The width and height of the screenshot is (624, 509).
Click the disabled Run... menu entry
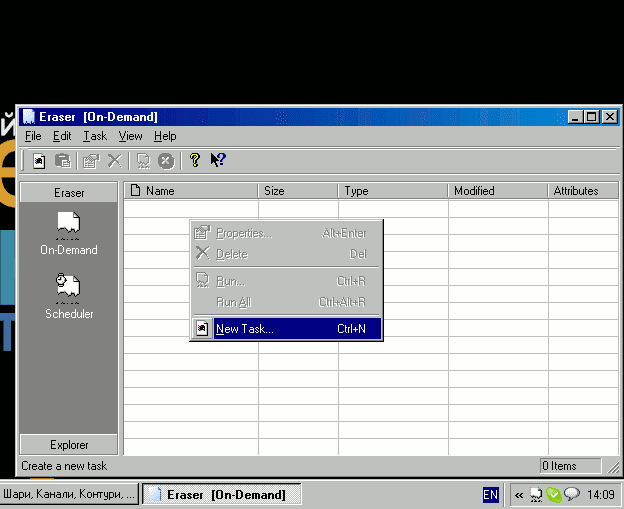pyautogui.click(x=287, y=281)
